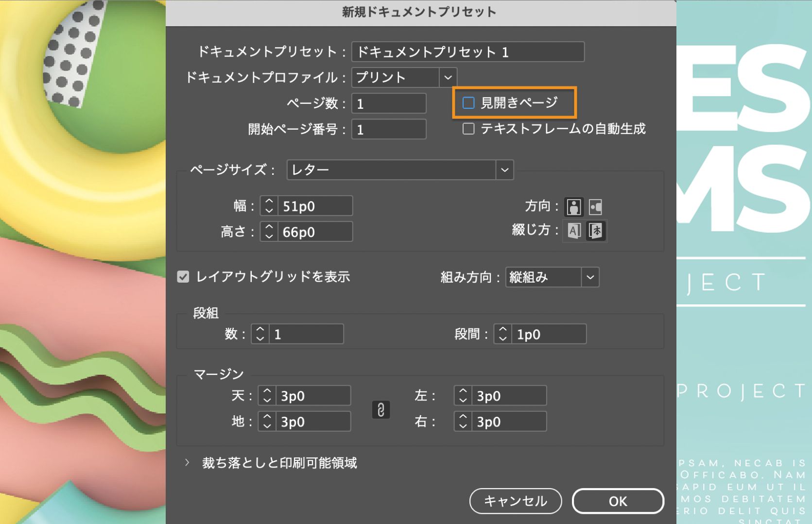Choose right binding icon
The width and height of the screenshot is (812, 524).
[x=596, y=231]
